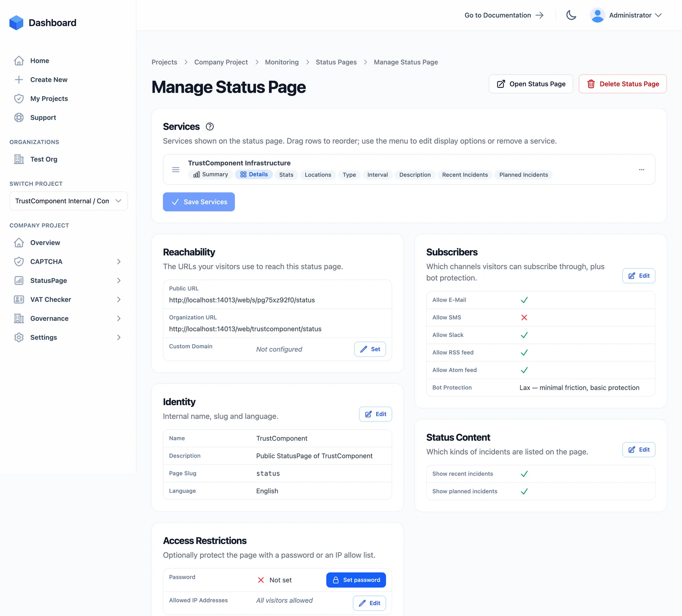Toggle the Type display chip

tap(349, 175)
